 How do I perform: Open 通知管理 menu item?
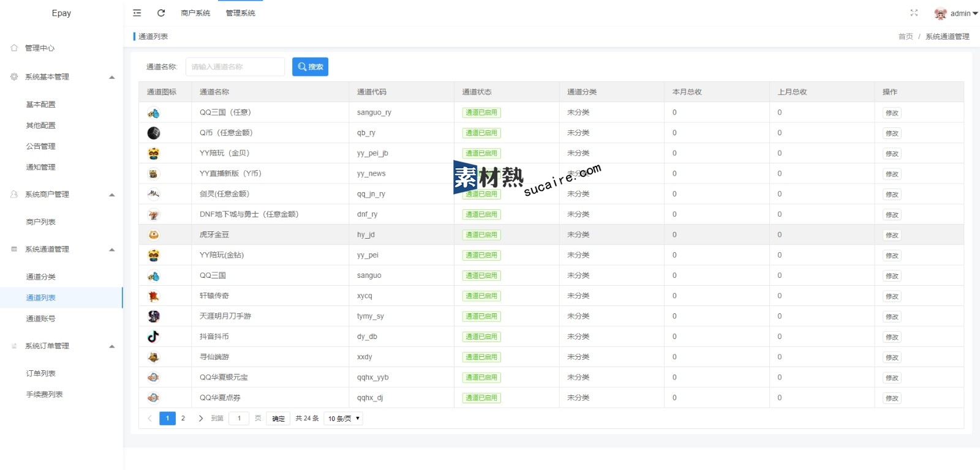(x=40, y=167)
